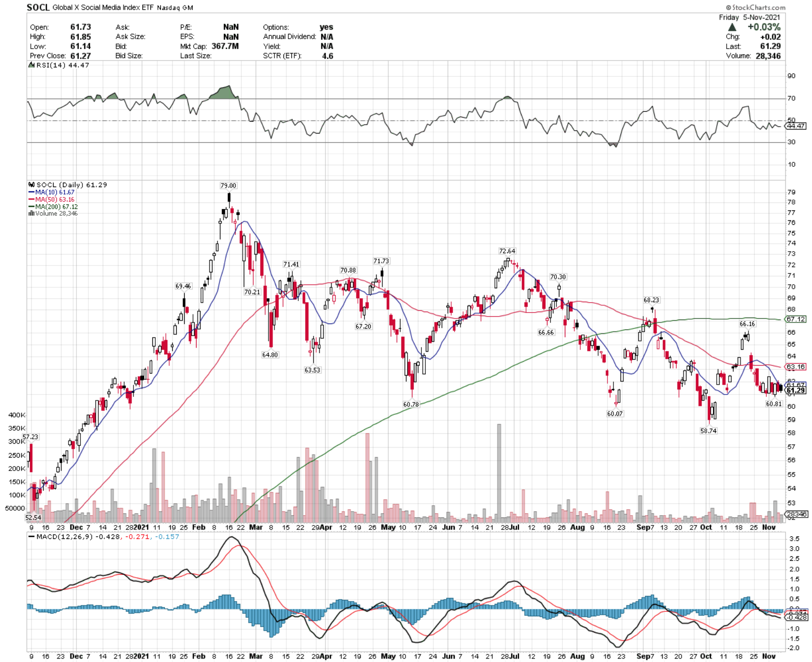Click the 63.16 axis tag for MA(50)

pos(796,367)
